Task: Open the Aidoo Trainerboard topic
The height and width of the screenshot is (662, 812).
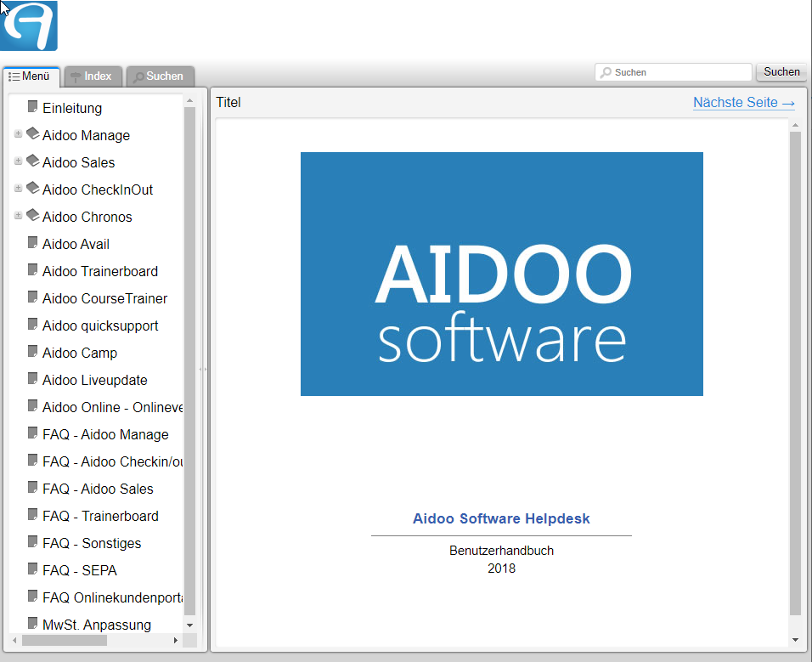Action: [100, 271]
